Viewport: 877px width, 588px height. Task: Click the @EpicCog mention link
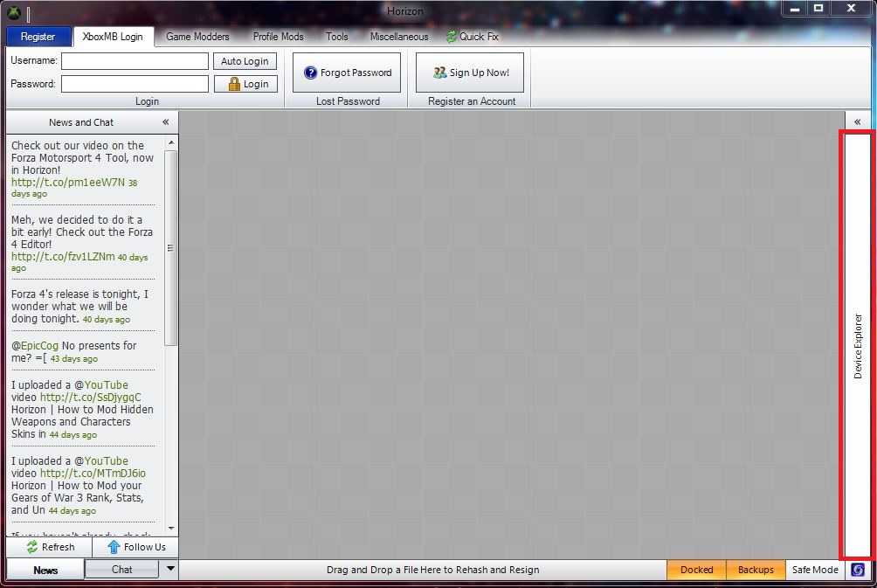(35, 346)
